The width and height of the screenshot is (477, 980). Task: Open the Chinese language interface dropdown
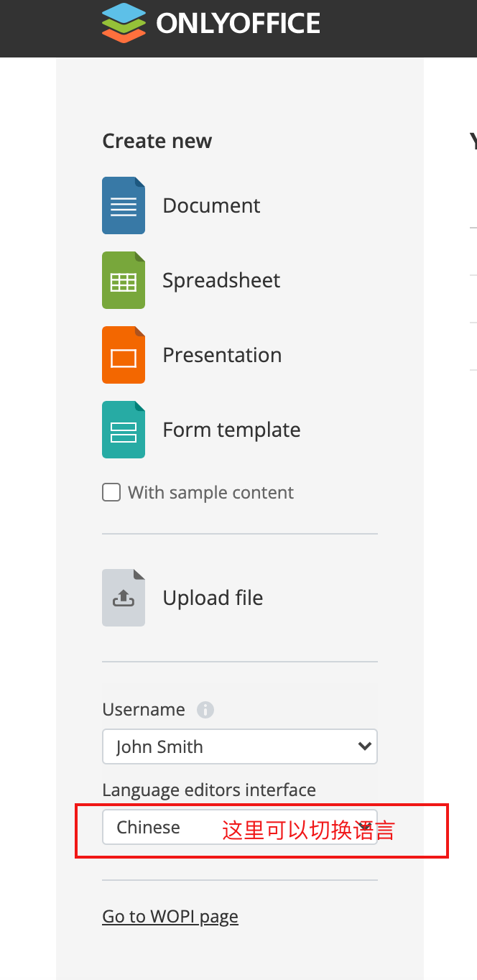coord(240,827)
